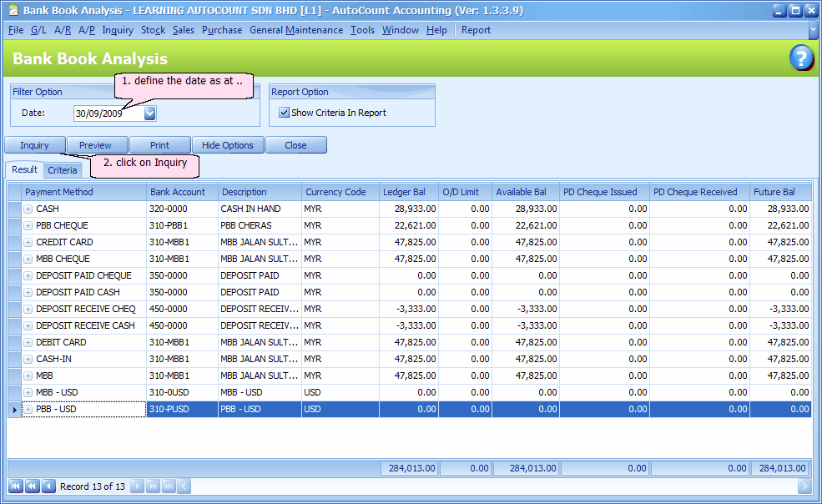Click the AutoCount application icon in title bar

pos(13,10)
